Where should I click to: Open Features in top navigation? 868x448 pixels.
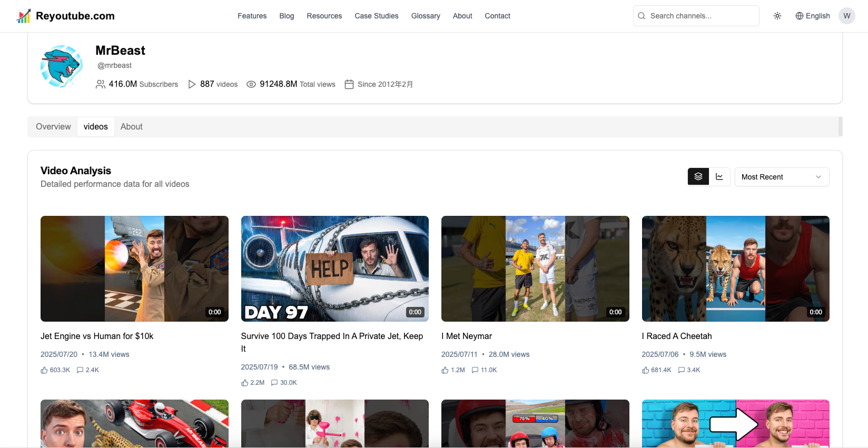(252, 16)
